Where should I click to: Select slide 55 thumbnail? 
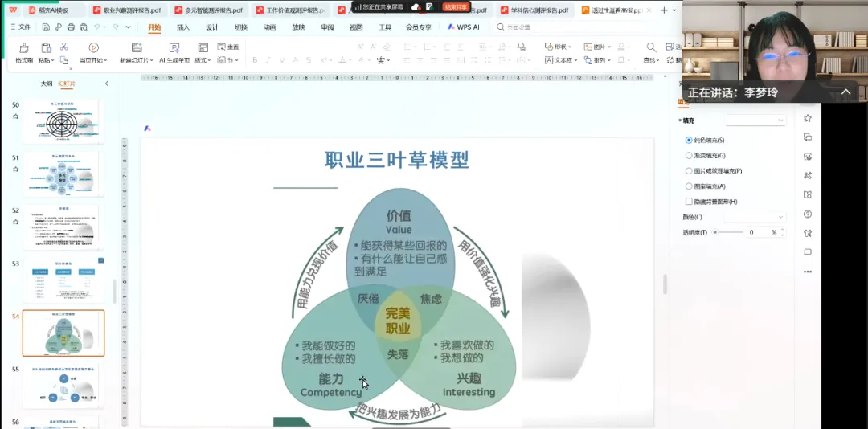click(63, 386)
